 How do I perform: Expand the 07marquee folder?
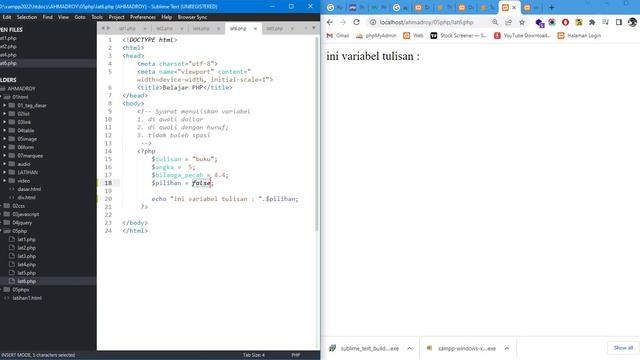(4, 156)
